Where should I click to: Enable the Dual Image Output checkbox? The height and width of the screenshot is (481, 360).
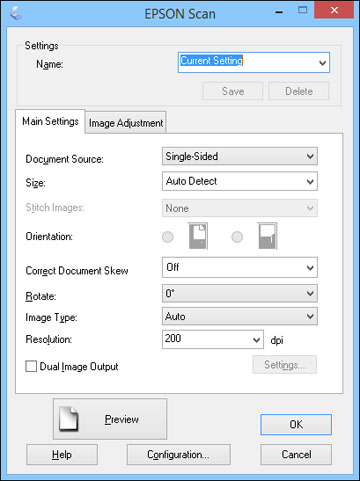[31, 366]
